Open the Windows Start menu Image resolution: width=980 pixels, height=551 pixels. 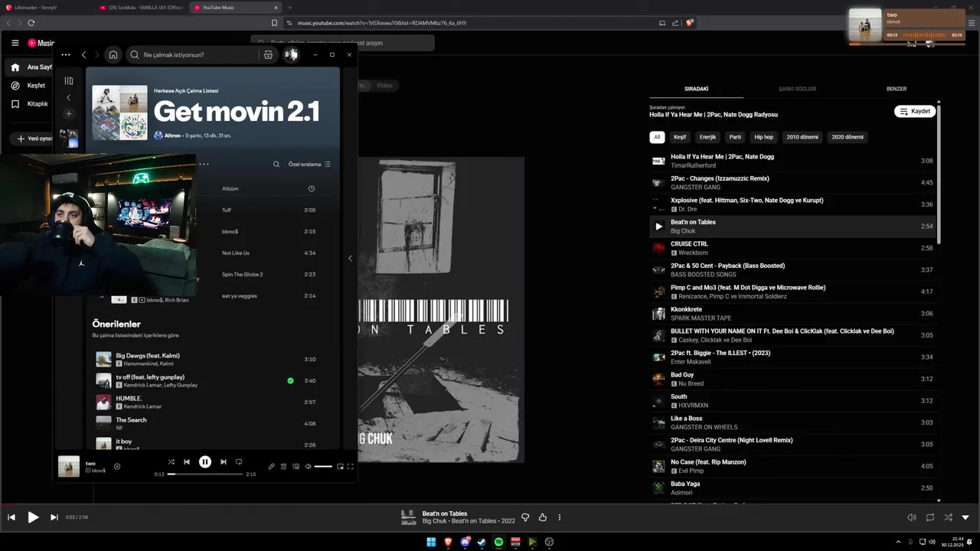pos(431,542)
